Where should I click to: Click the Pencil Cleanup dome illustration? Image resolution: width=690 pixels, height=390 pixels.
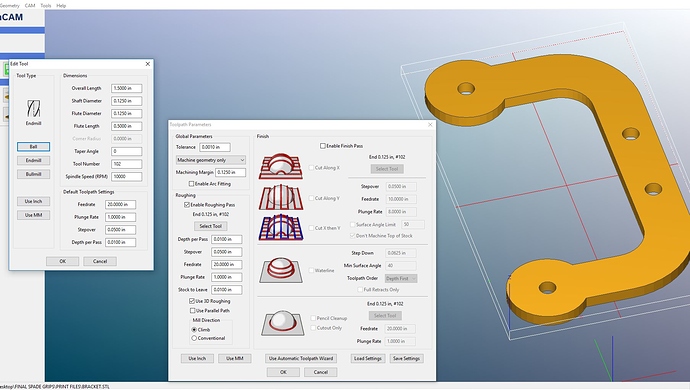(x=282, y=323)
